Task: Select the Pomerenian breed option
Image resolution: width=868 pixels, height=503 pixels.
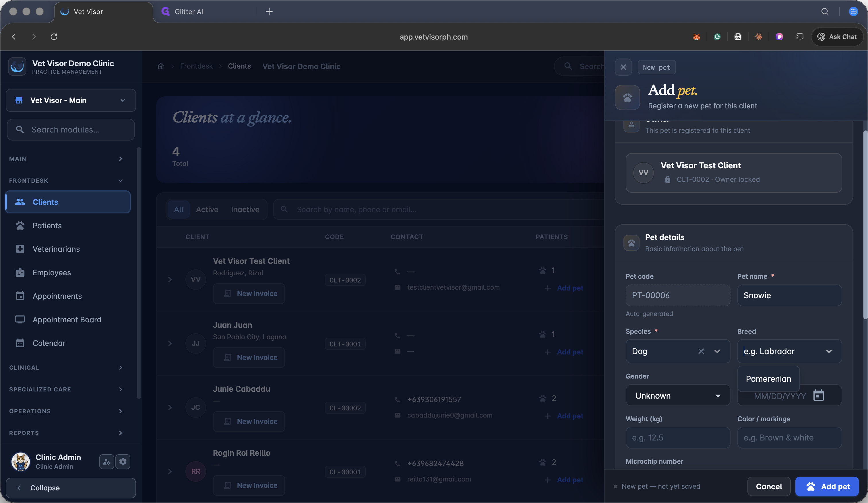Action: click(x=768, y=379)
